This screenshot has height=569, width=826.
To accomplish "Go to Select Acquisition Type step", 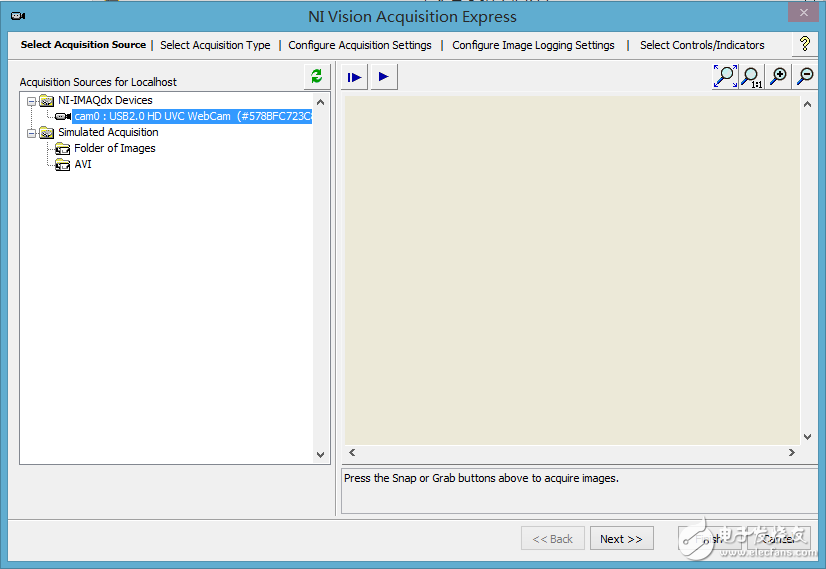I will [x=215, y=45].
